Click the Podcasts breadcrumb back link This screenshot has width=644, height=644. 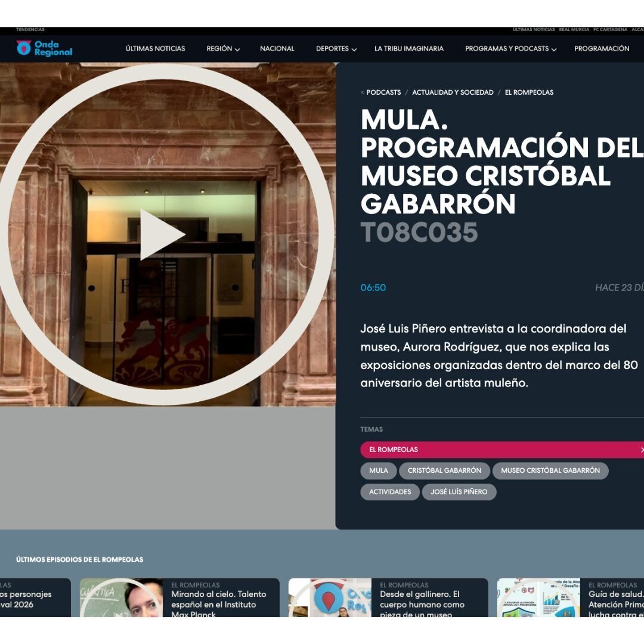tap(383, 92)
